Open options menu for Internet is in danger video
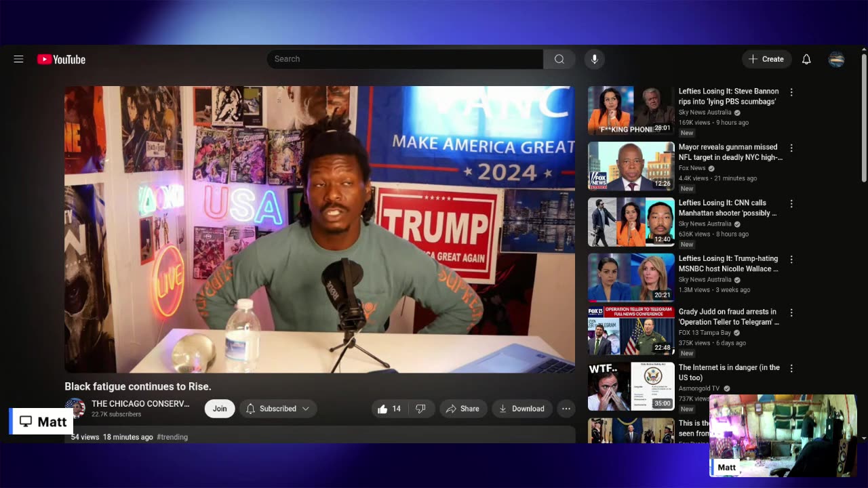The height and width of the screenshot is (488, 868). [x=791, y=368]
